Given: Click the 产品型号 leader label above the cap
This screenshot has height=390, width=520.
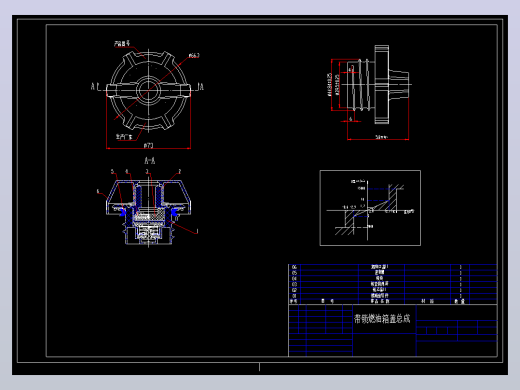Looking at the screenshot, I should tap(122, 43).
